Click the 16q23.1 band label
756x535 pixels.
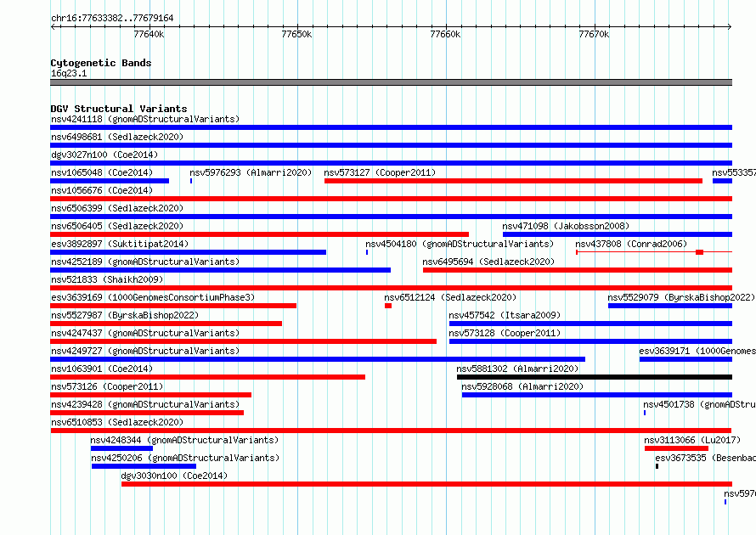(x=69, y=73)
